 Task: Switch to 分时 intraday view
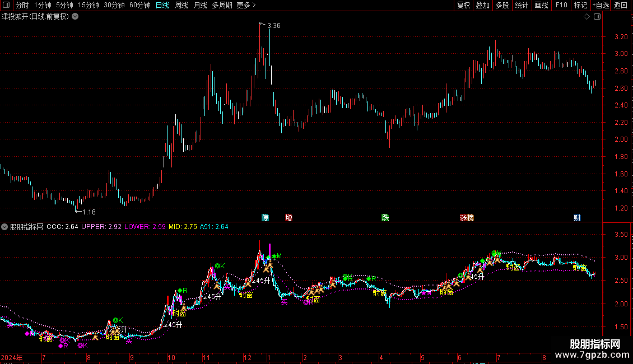(x=22, y=5)
